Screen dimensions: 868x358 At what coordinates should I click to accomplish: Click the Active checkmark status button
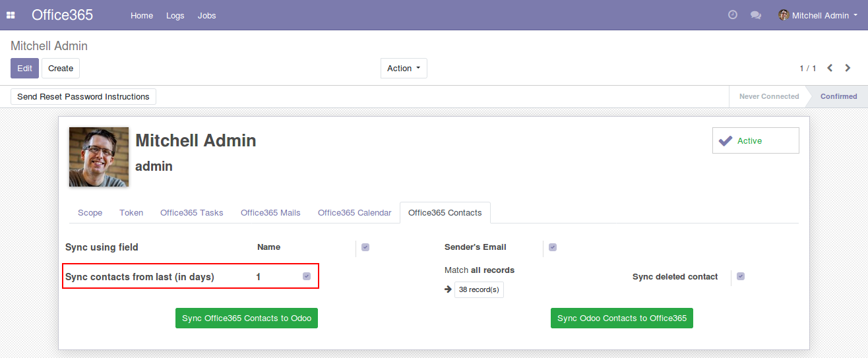755,140
